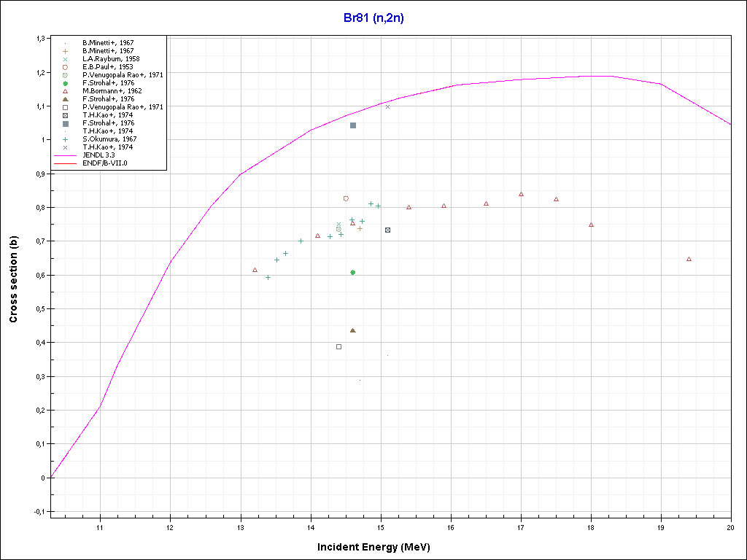747x560 pixels.
Task: Click the Br81 (n,2n) chart title
Action: 373,18
